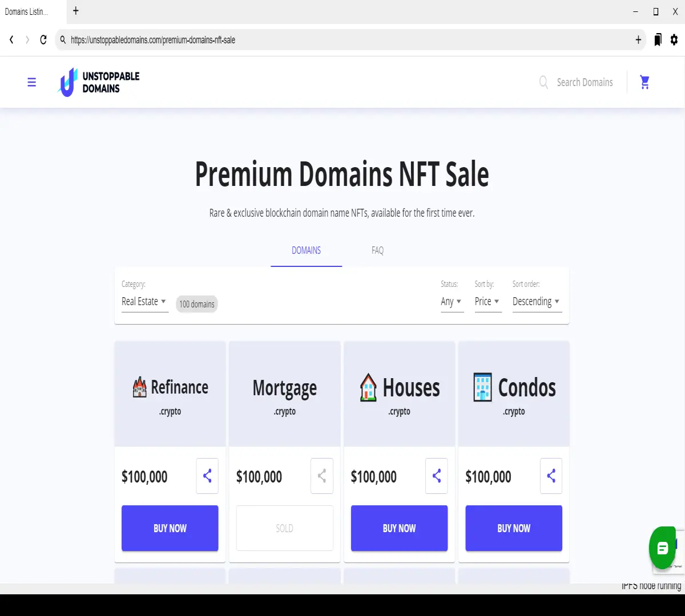The height and width of the screenshot is (616, 685).
Task: Click the Refinance card emoji
Action: coord(140,387)
